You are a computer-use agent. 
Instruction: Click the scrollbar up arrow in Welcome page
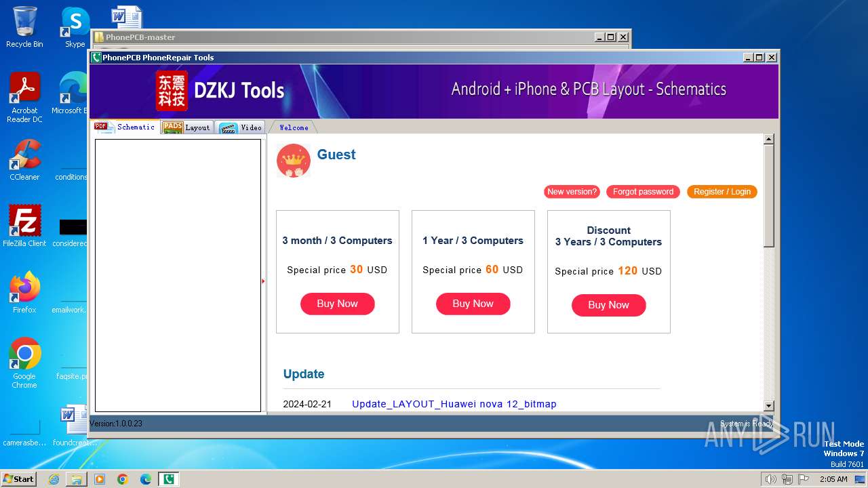pyautogui.click(x=768, y=139)
